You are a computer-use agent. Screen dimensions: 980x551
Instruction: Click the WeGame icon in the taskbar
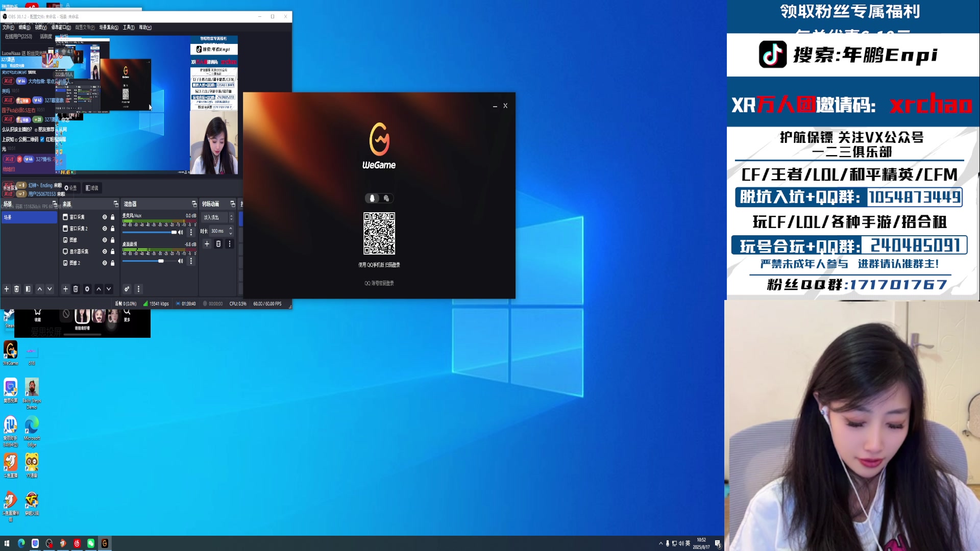tap(105, 543)
